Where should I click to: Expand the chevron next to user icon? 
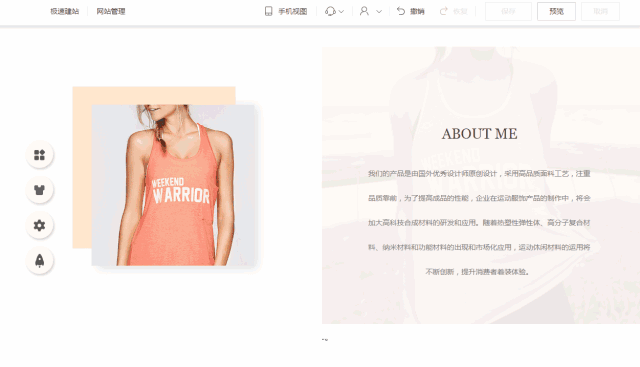point(379,11)
